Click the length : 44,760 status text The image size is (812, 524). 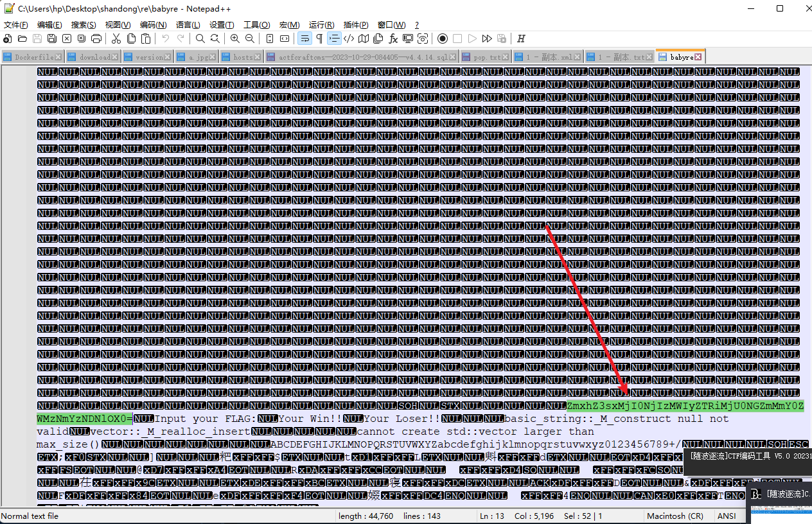tap(365, 516)
